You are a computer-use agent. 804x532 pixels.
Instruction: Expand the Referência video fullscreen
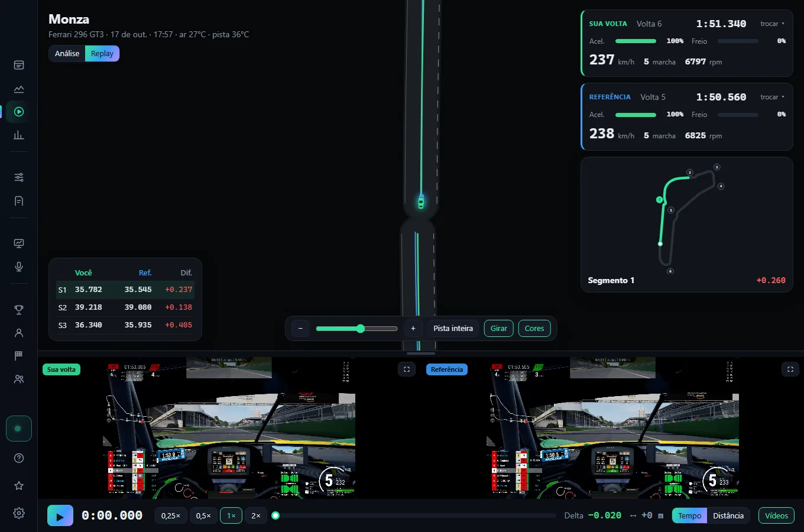(x=790, y=369)
